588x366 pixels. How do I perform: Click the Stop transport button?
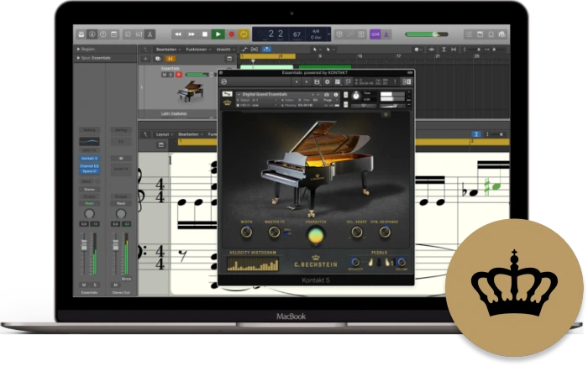pos(205,34)
